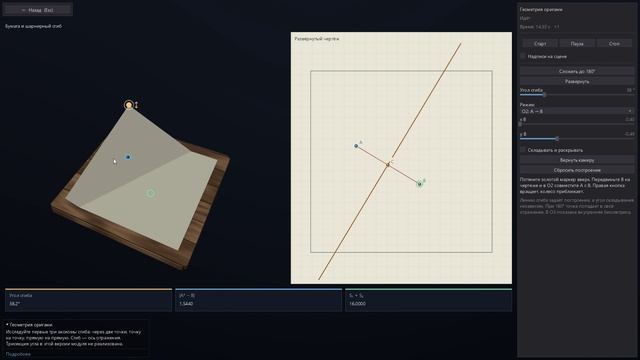Click the Сложить до 180° button
The height and width of the screenshot is (360, 640).
[x=577, y=71]
